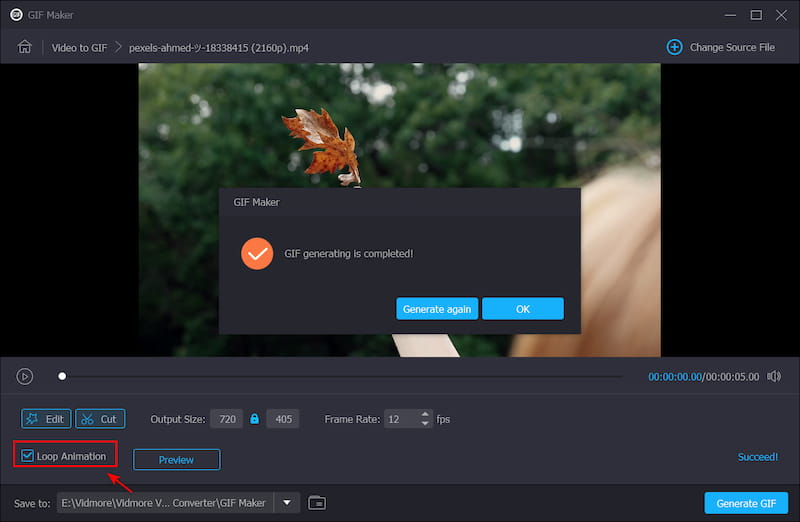The image size is (800, 522).
Task: Click the output width field showing 720
Action: (x=227, y=419)
